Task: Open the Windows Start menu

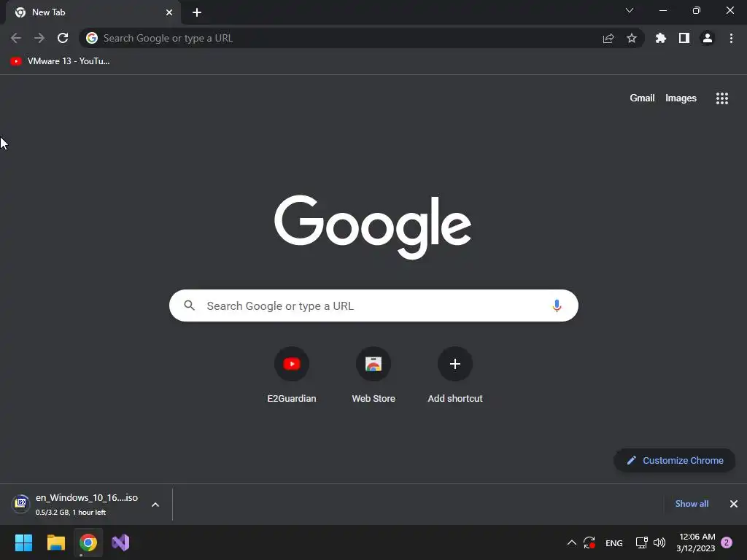Action: pos(23,542)
